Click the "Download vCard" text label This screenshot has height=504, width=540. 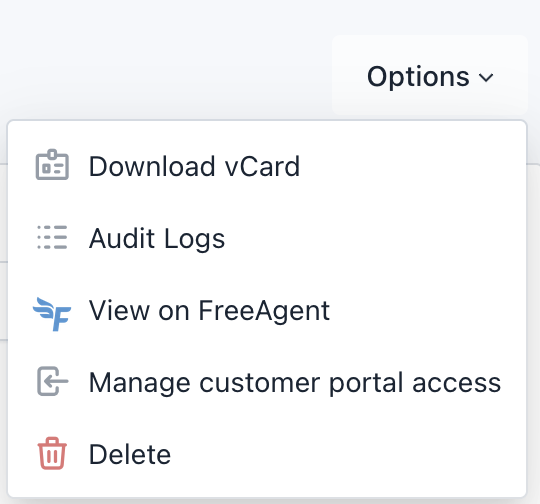pos(194,166)
